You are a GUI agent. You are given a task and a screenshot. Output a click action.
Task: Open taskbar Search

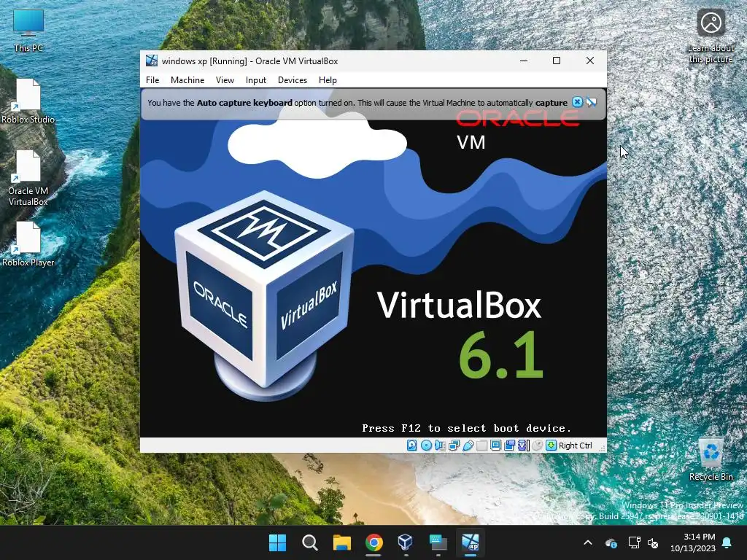[309, 542]
